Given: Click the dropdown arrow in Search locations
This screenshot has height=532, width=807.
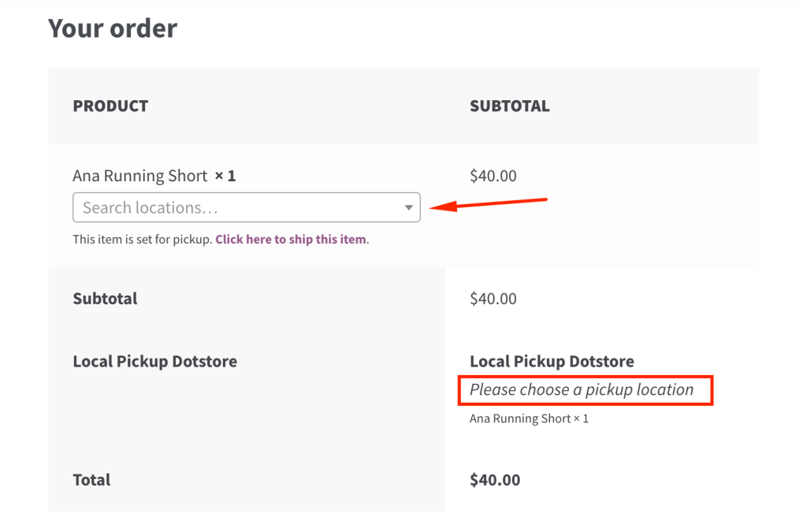Looking at the screenshot, I should pyautogui.click(x=408, y=208).
